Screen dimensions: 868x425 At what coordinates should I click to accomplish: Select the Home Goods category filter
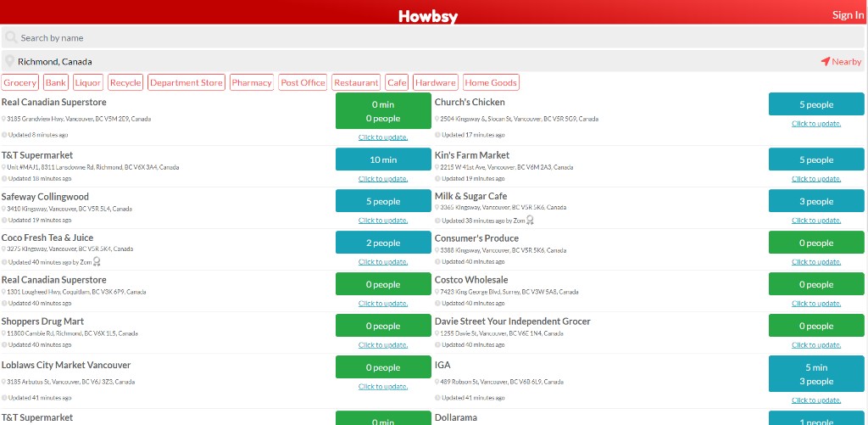(x=491, y=83)
